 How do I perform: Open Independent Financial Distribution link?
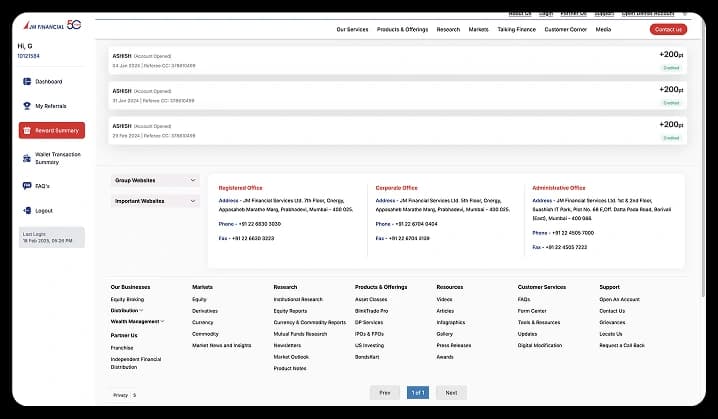point(136,363)
